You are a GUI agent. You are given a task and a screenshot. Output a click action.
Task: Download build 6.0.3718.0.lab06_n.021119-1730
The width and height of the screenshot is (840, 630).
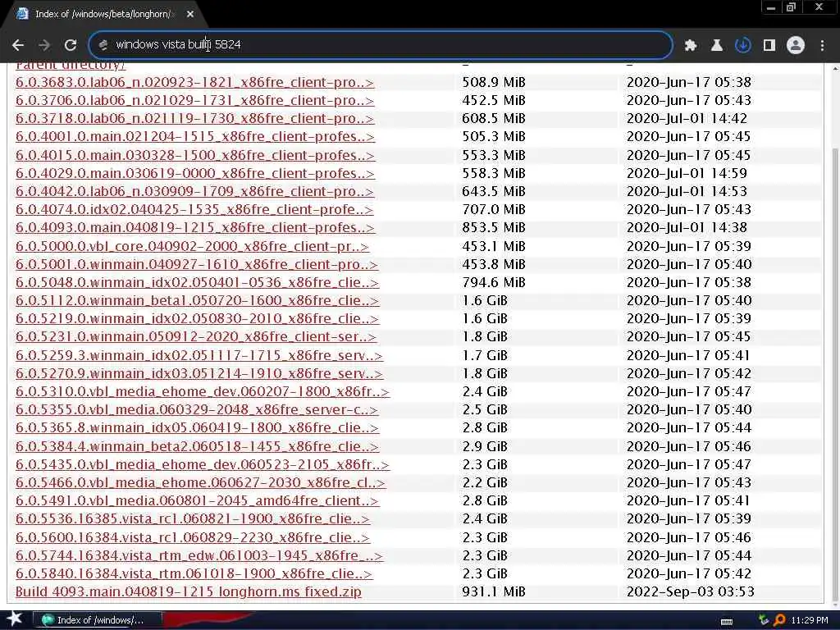coord(194,118)
